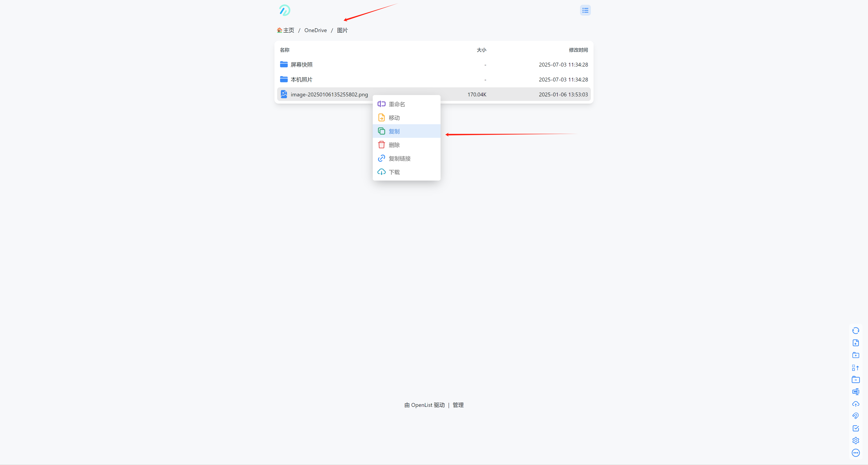
Task: Open local settings gear icon
Action: pyautogui.click(x=855, y=440)
